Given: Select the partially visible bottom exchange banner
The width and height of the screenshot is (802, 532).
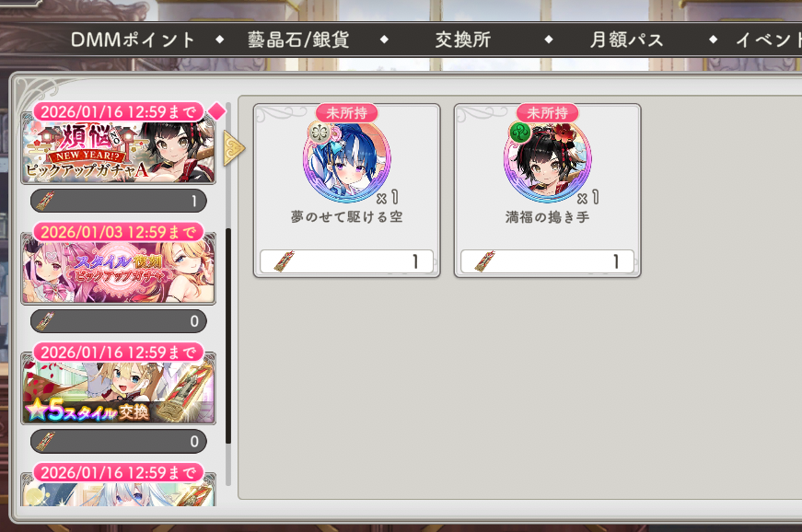Looking at the screenshot, I should pos(118,490).
